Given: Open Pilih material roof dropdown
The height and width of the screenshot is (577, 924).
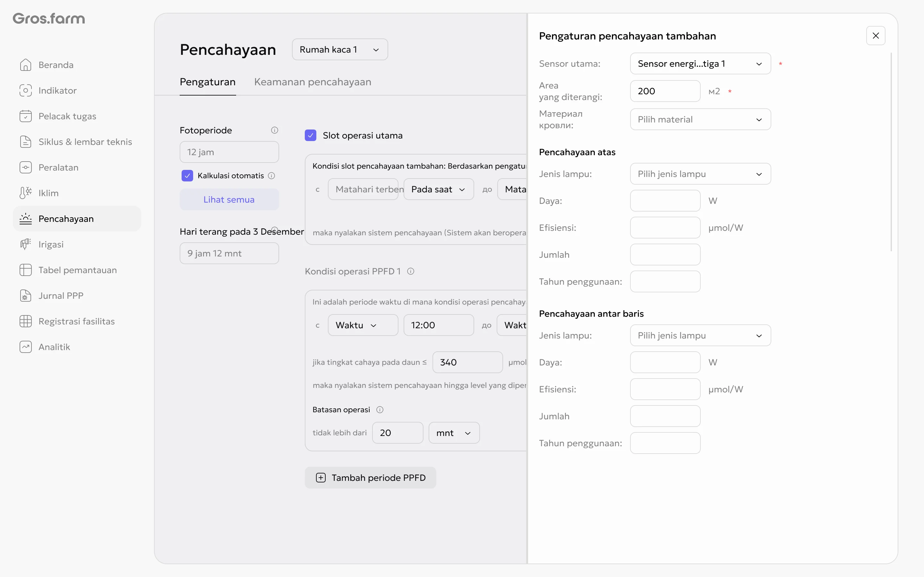Looking at the screenshot, I should tap(700, 120).
